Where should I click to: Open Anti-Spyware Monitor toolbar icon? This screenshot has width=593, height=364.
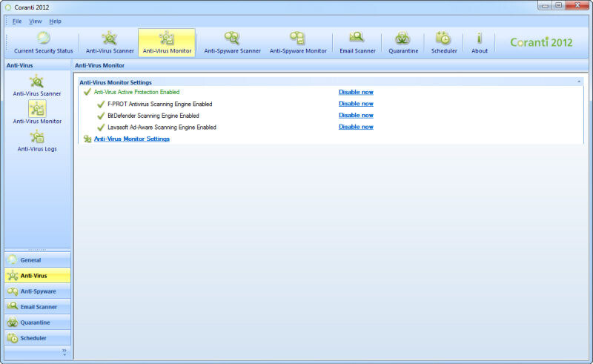click(298, 43)
